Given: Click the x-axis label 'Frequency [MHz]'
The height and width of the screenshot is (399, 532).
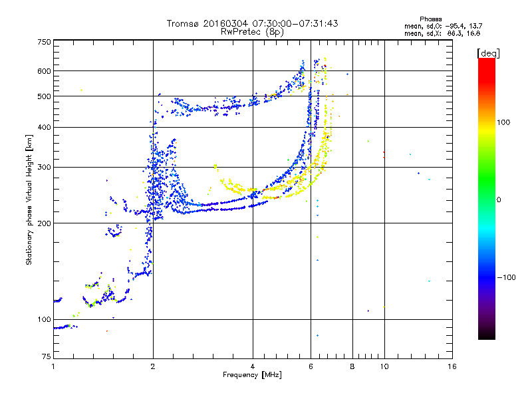Looking at the screenshot, I should [252, 375].
